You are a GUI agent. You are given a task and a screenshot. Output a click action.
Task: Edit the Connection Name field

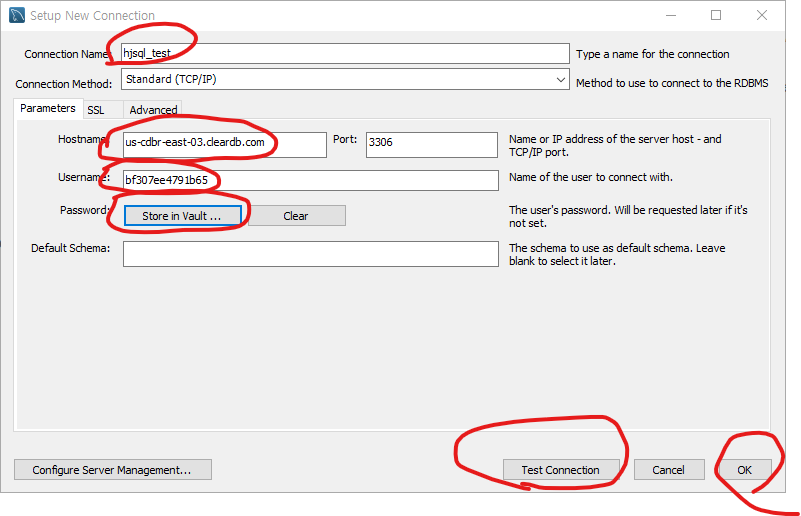pos(345,54)
